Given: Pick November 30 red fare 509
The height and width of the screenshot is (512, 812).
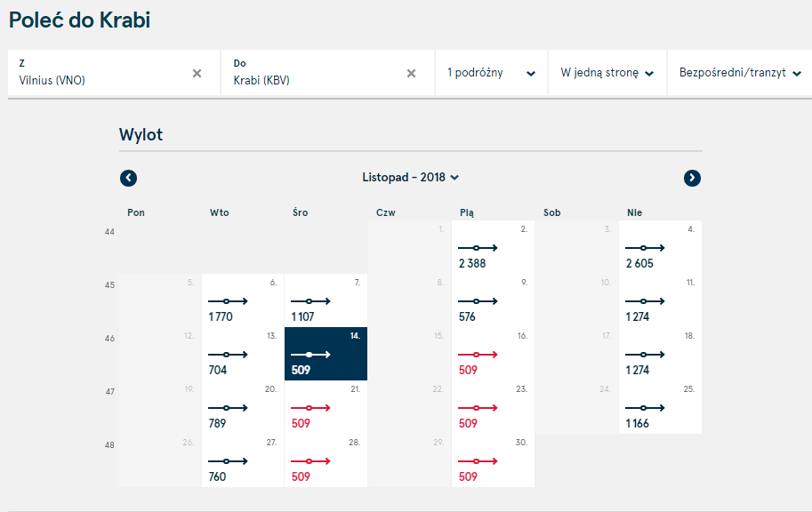Looking at the screenshot, I should [493, 460].
